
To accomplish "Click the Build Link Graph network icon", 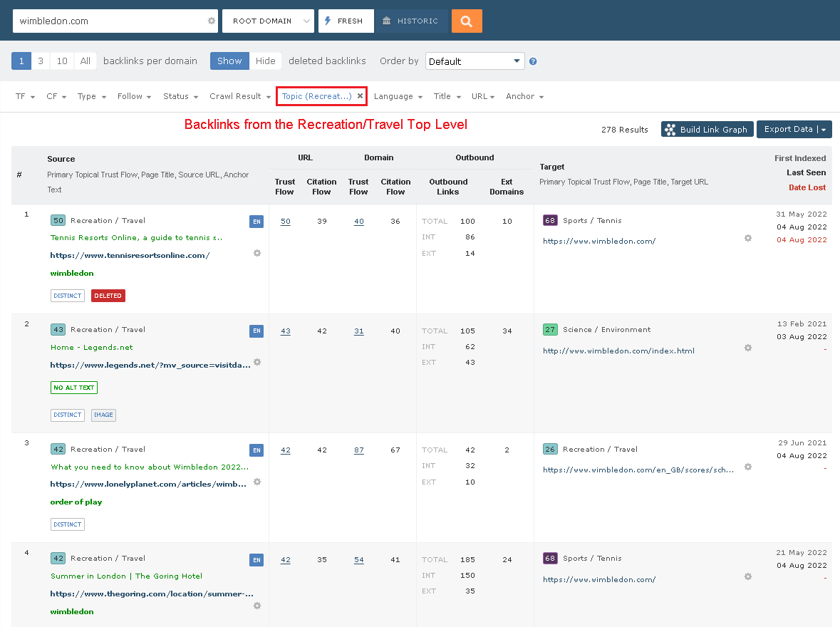I will tap(670, 129).
